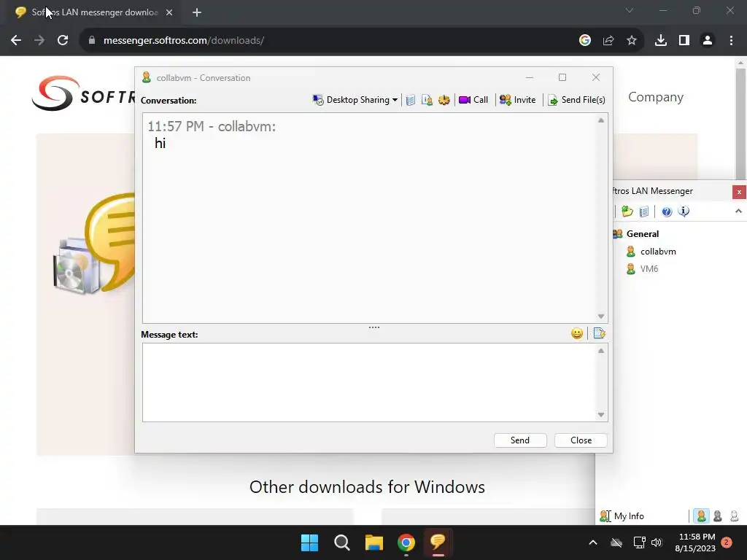Go back in Chrome
The height and width of the screenshot is (560, 747).
click(16, 41)
